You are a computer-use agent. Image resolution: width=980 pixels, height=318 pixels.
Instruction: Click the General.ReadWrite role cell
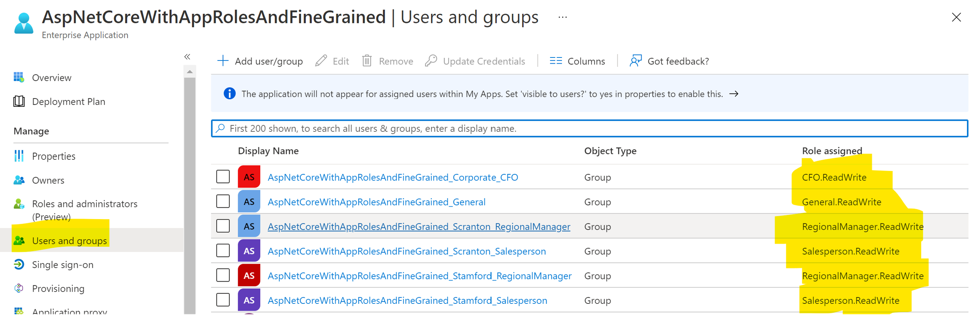(x=841, y=202)
